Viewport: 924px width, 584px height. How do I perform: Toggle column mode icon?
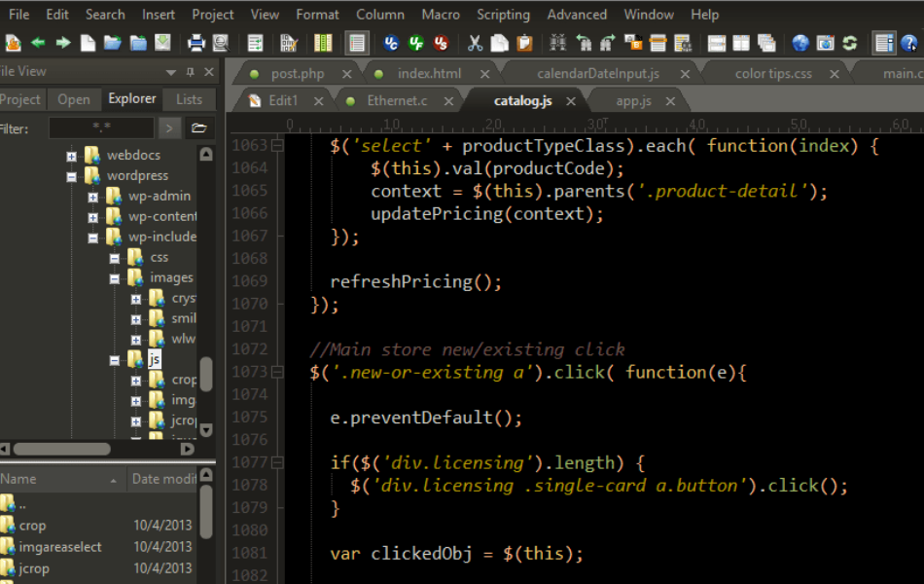pyautogui.click(x=323, y=43)
